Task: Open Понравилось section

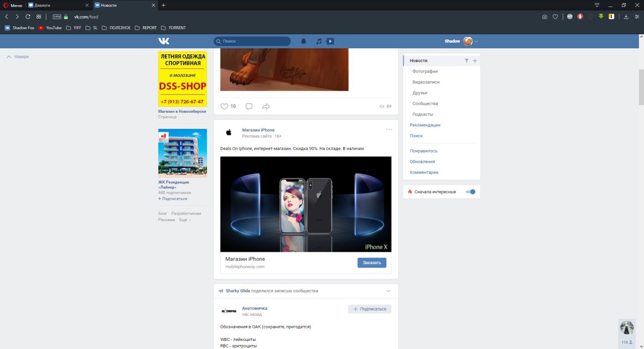Action: pyautogui.click(x=424, y=151)
